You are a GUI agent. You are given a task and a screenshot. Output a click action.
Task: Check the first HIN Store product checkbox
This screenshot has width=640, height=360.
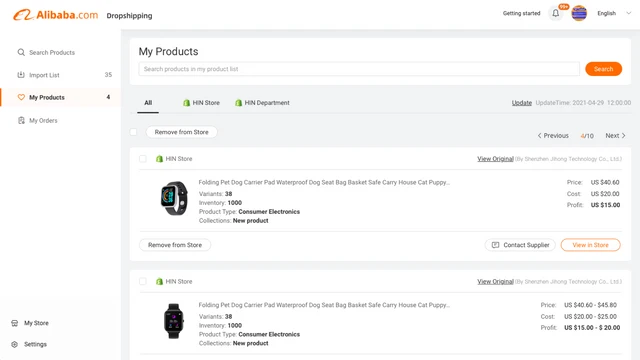(x=143, y=159)
